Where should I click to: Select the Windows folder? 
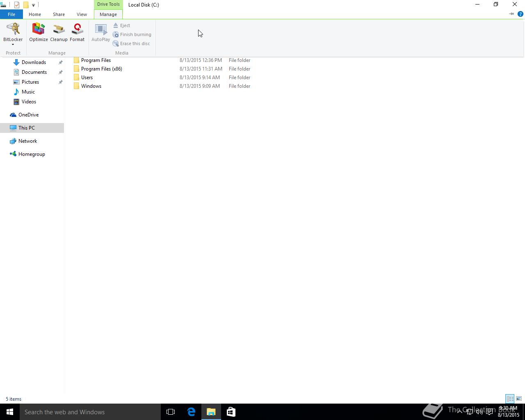(91, 86)
